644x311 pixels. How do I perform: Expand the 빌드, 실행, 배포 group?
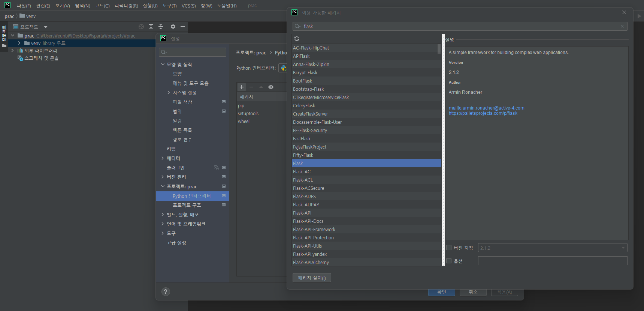coord(163,215)
